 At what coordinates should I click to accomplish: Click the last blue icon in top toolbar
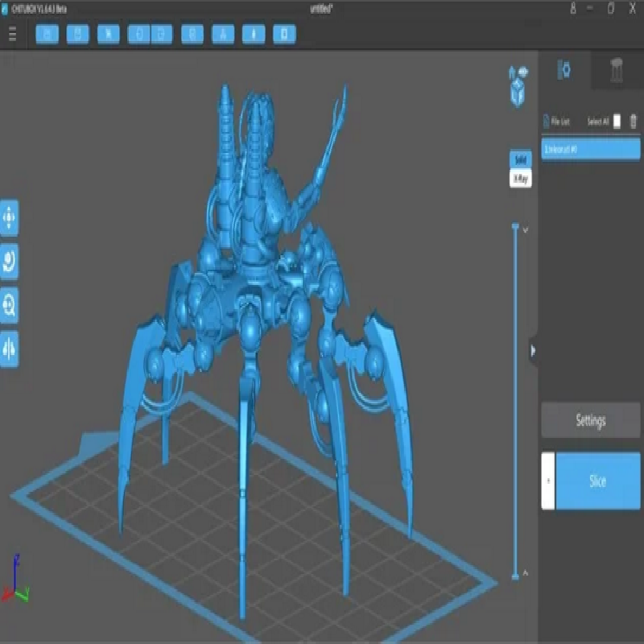pyautogui.click(x=284, y=34)
